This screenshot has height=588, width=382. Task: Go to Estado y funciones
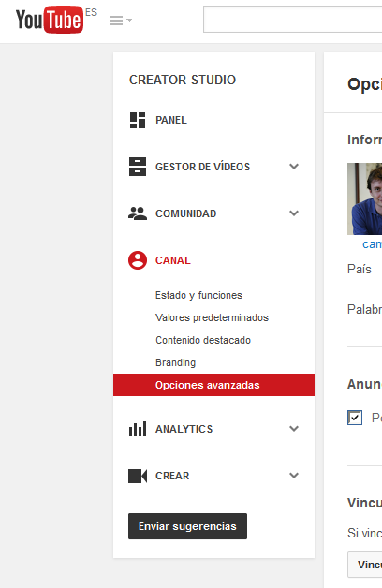pos(198,296)
